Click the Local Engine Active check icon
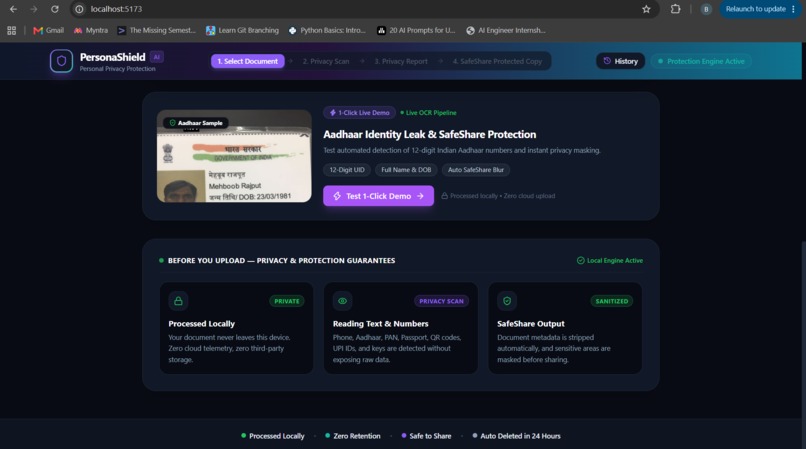This screenshot has height=449, width=806. pos(580,260)
